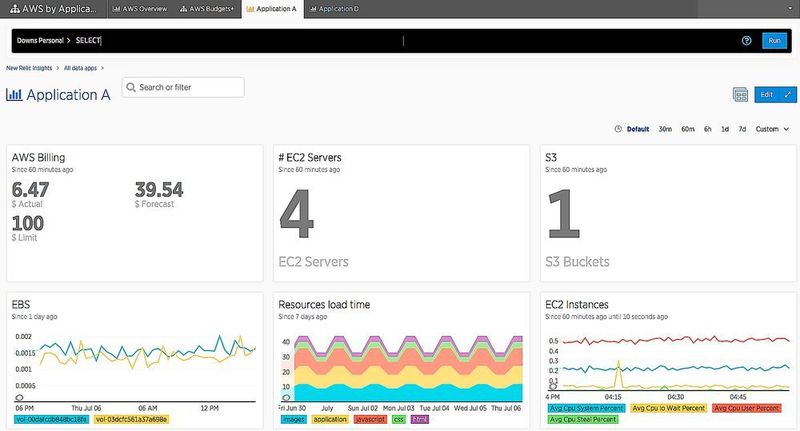Click the bar chart icon beside Application A
This screenshot has height=431, width=800.
(14, 94)
